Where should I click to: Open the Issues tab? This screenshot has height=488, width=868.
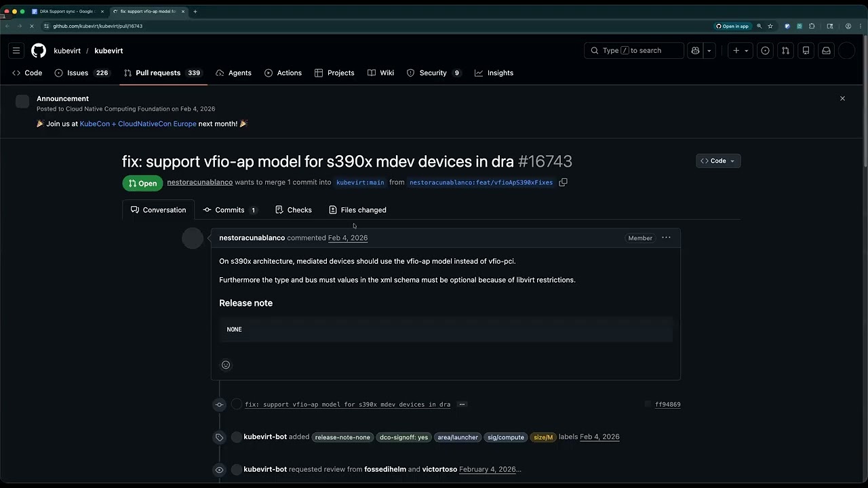(x=82, y=73)
